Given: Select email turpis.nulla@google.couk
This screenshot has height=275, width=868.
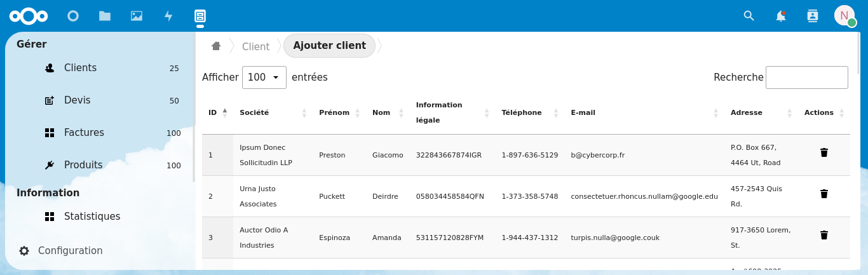Looking at the screenshot, I should coord(615,238).
